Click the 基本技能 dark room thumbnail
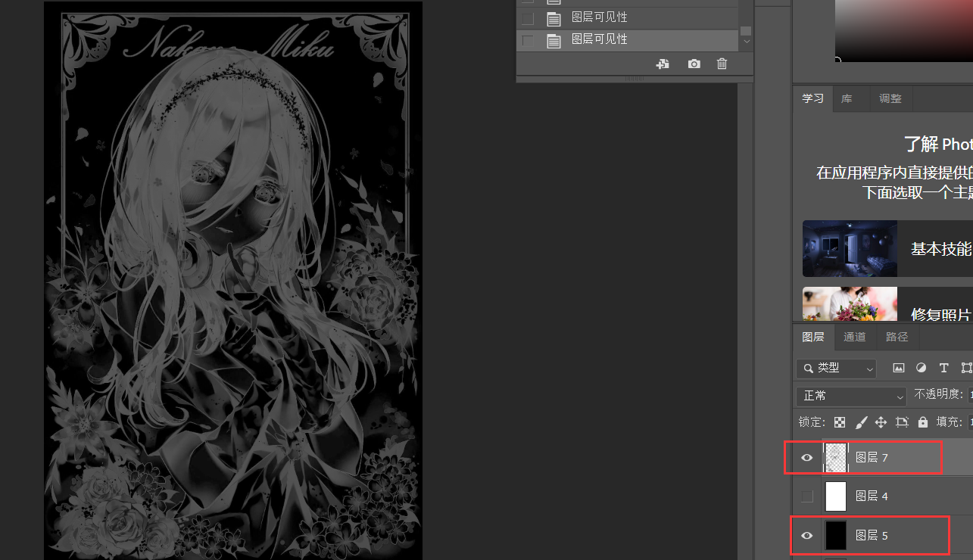 850,249
